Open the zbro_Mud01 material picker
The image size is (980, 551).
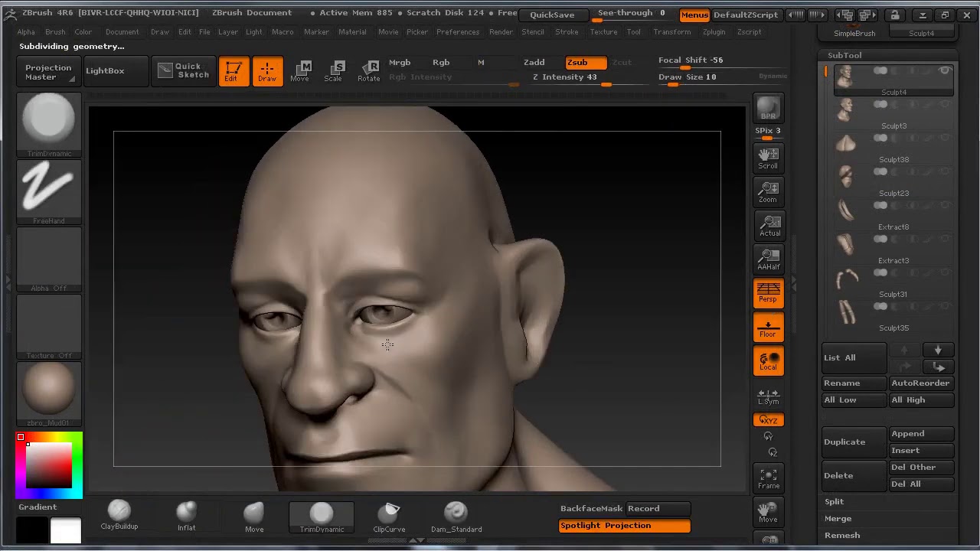pyautogui.click(x=49, y=394)
